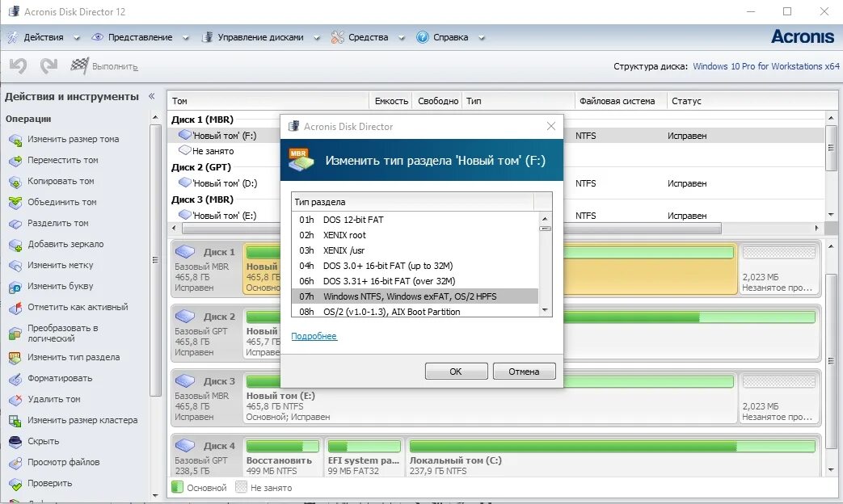This screenshot has width=843, height=504.
Task: Click the Изменить тип раздела icon
Action: [x=15, y=358]
